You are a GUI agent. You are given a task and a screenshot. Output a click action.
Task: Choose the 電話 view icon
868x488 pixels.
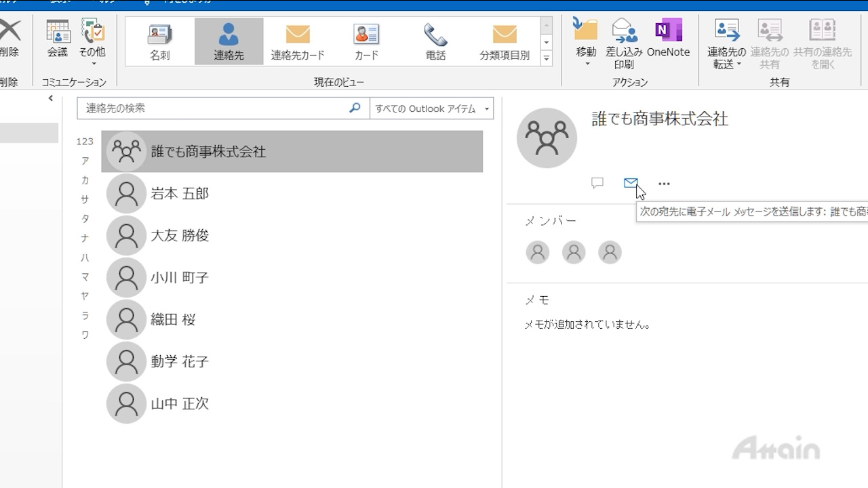pyautogui.click(x=435, y=41)
